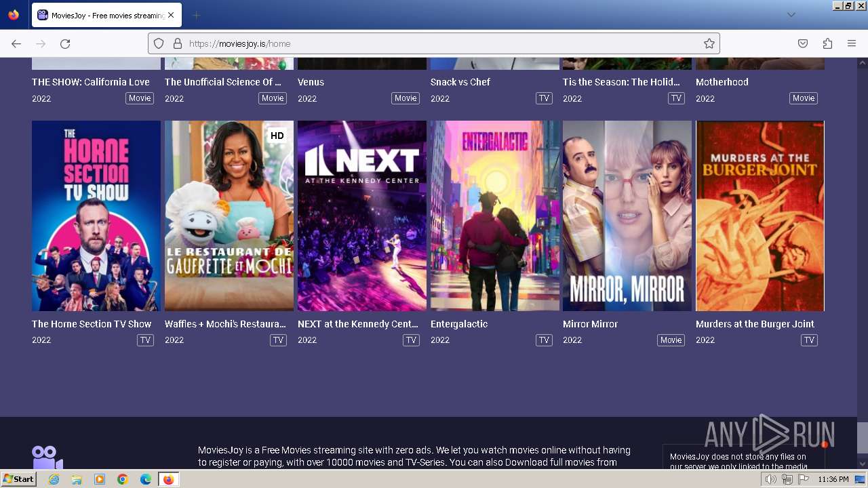Open 'Waffles + Mochi's Restaura...' title link
868x488 pixels.
click(225, 324)
